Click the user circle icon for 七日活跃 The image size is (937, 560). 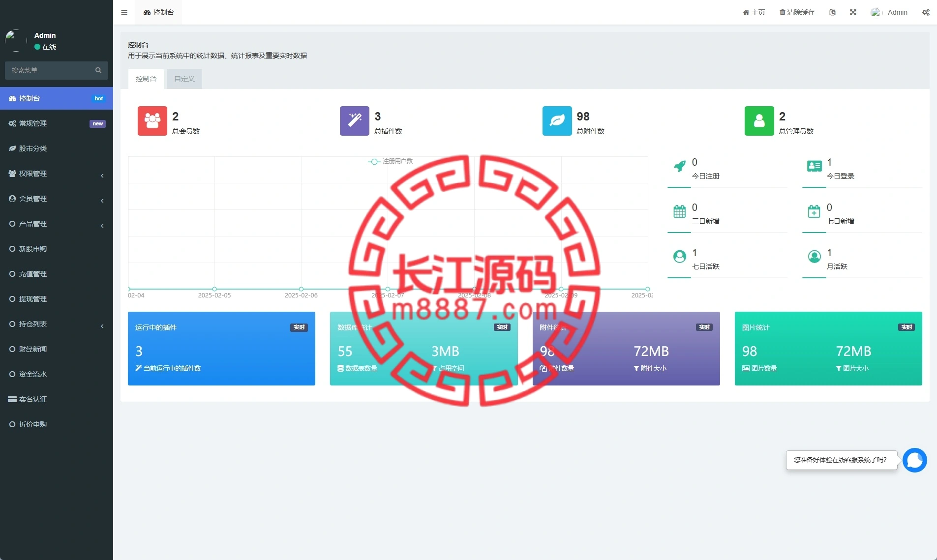click(680, 257)
